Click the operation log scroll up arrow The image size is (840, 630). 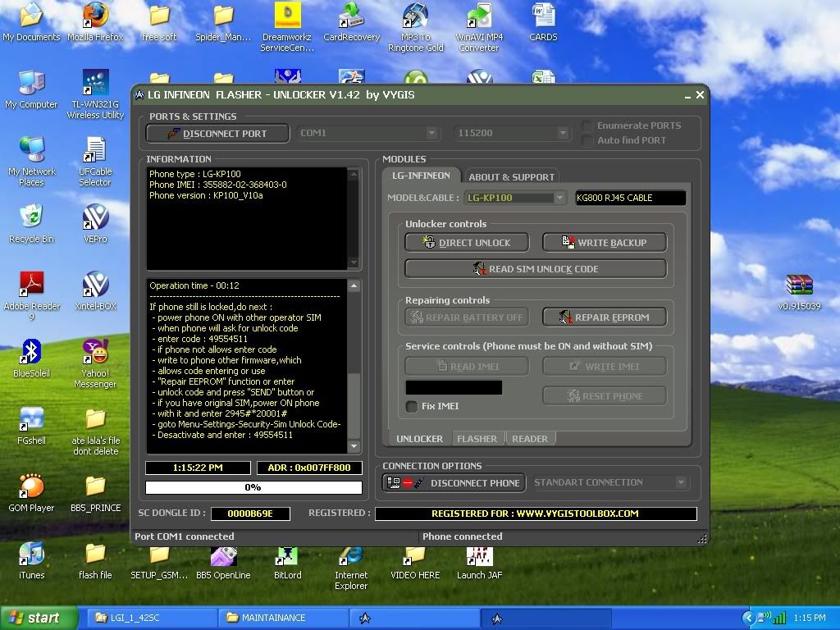click(x=354, y=286)
